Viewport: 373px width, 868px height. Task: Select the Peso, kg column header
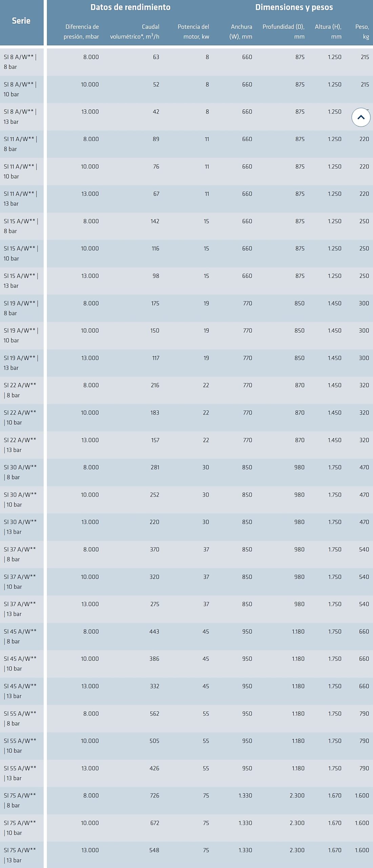pyautogui.click(x=362, y=32)
